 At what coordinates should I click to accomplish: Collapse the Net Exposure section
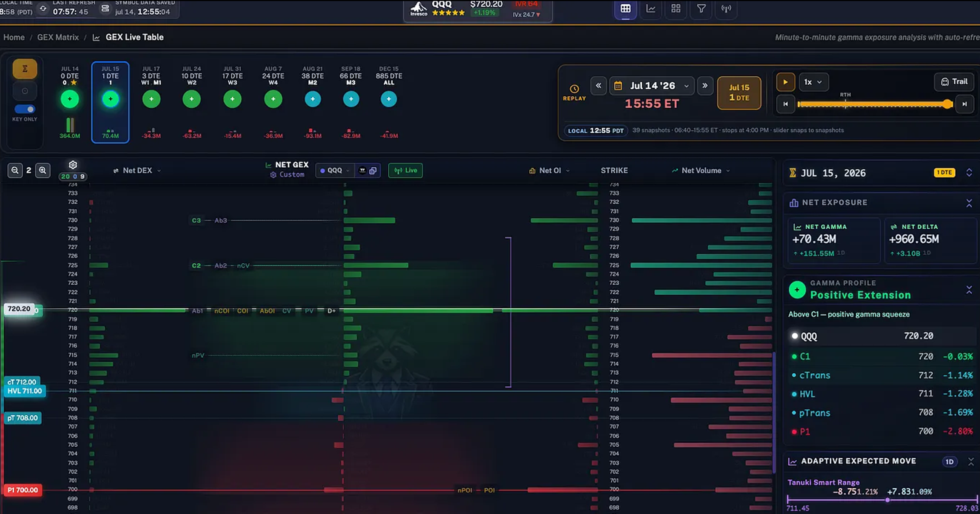[969, 203]
